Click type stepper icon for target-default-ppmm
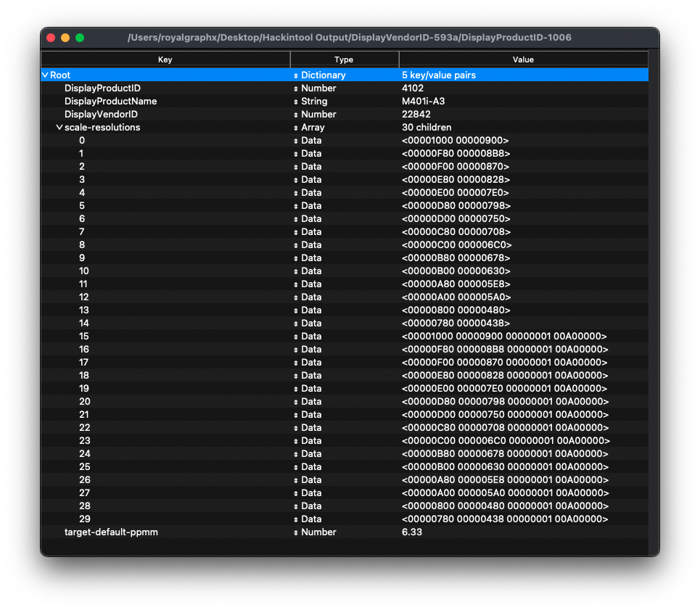The height and width of the screenshot is (610, 700). (296, 532)
